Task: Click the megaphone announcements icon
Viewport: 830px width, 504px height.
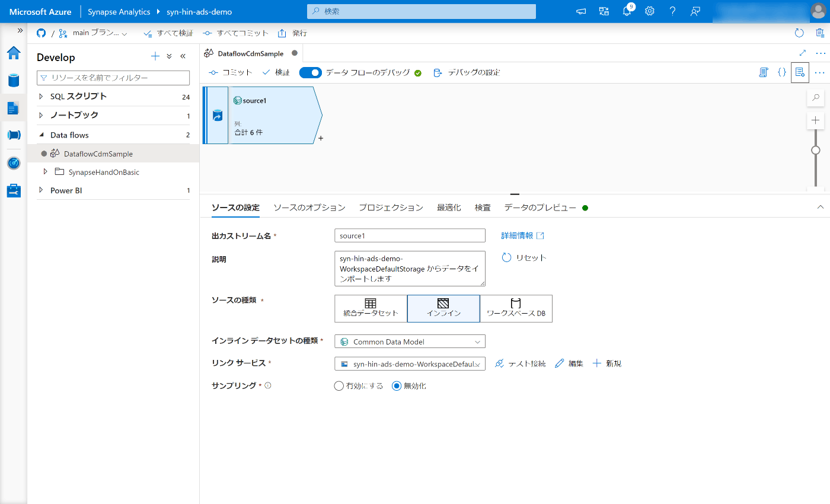Action: [x=581, y=11]
